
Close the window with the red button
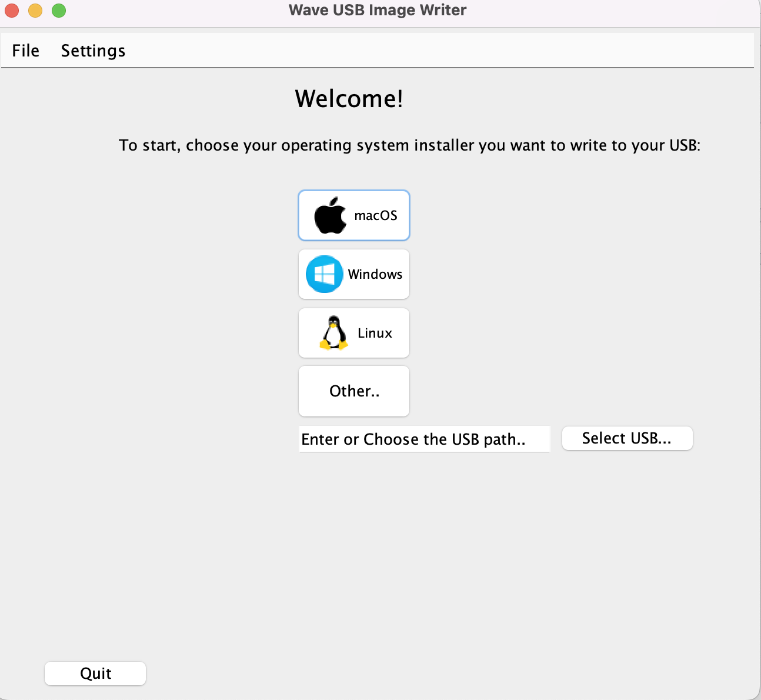coord(12,11)
